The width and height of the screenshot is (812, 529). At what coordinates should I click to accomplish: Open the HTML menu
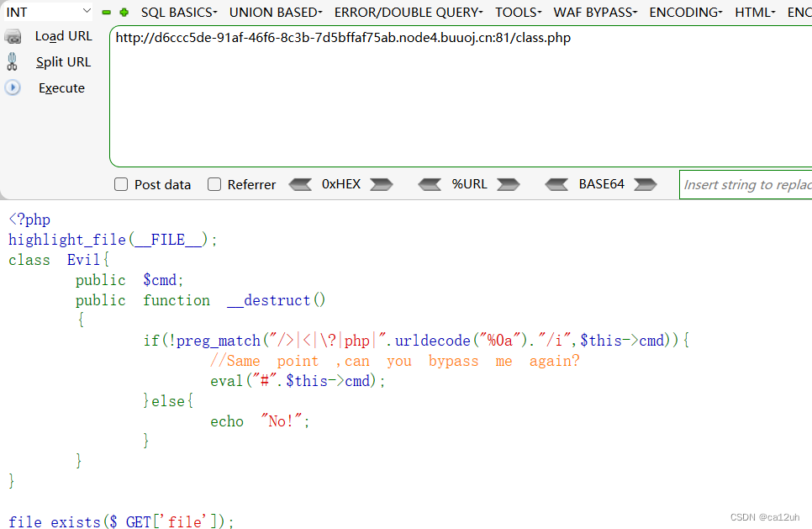click(755, 13)
